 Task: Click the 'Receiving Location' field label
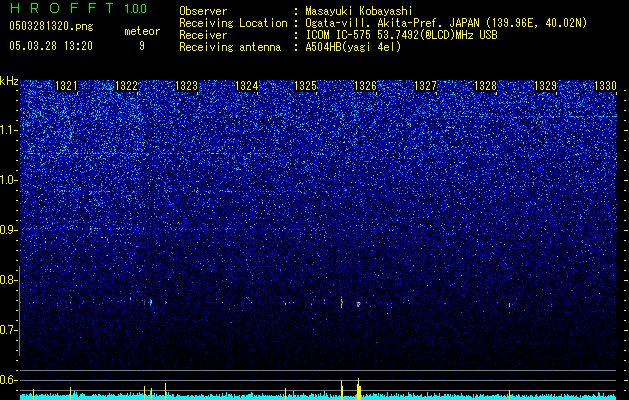pyautogui.click(x=233, y=23)
